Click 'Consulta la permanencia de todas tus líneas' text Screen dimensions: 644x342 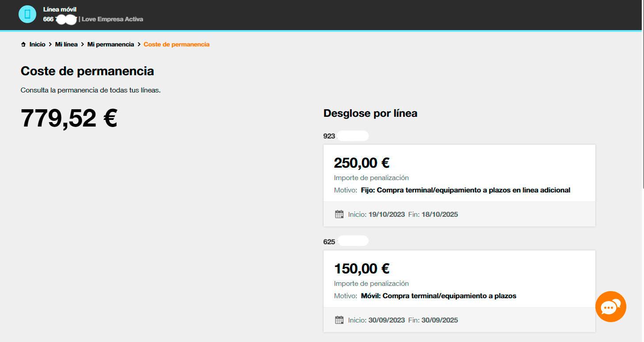(x=91, y=90)
